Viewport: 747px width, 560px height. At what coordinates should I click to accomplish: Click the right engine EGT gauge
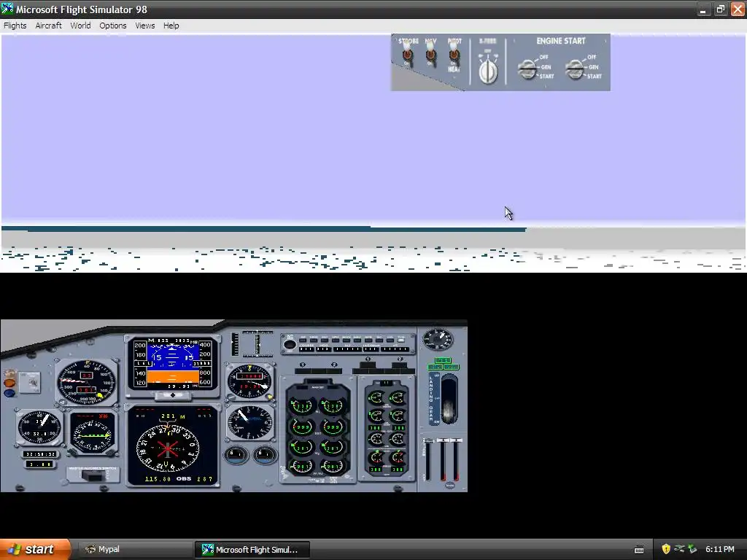(x=332, y=427)
